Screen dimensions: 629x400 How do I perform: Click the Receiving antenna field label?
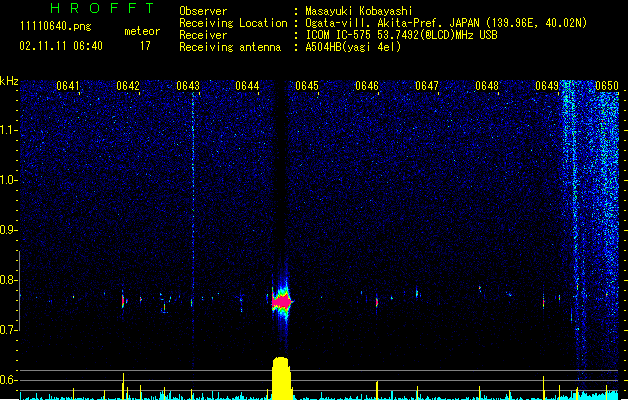[230, 47]
